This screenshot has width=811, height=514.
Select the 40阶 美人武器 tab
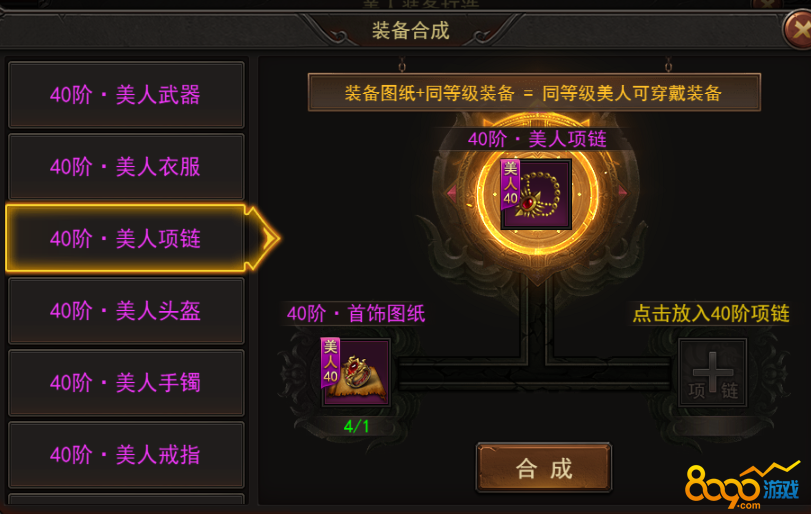[x=126, y=95]
